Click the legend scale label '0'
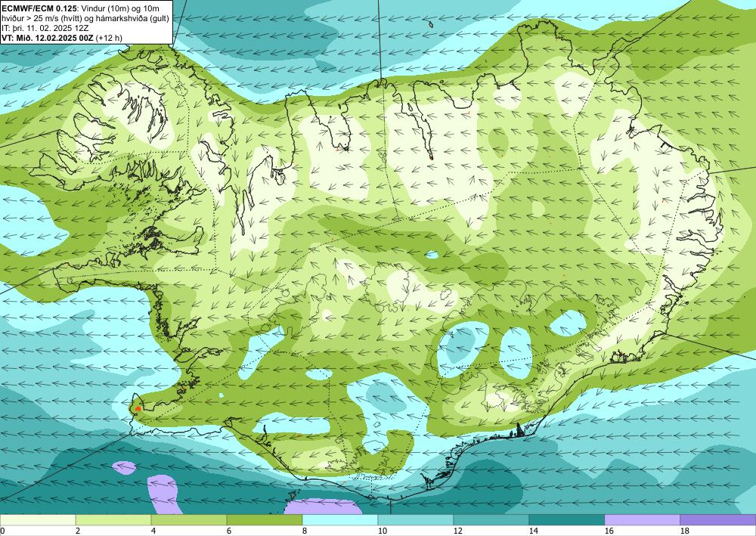Image resolution: width=756 pixels, height=536 pixels. click(x=2, y=531)
